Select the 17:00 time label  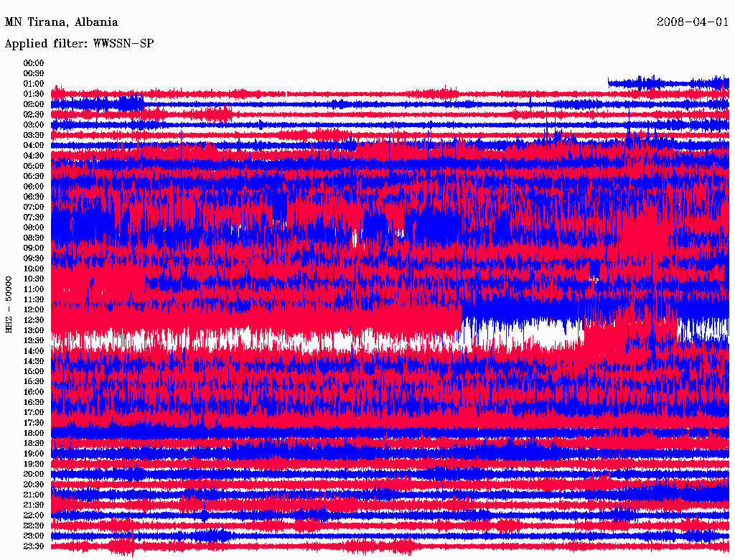tap(33, 412)
